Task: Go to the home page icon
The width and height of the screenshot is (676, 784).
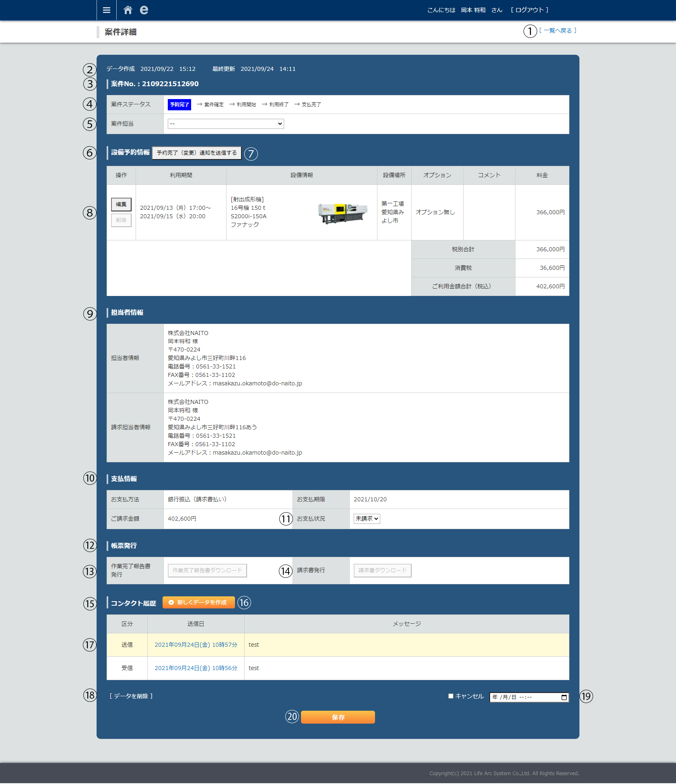Action: [128, 10]
